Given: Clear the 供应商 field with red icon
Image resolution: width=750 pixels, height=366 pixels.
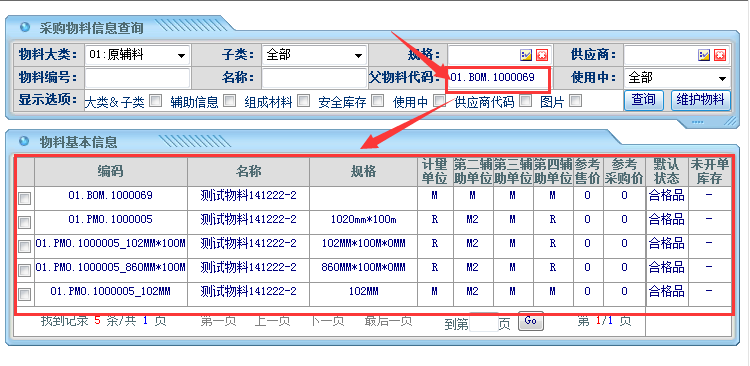Looking at the screenshot, I should (719, 55).
